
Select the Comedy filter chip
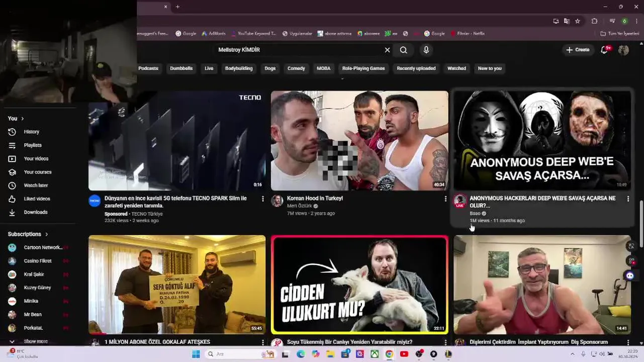pyautogui.click(x=296, y=68)
